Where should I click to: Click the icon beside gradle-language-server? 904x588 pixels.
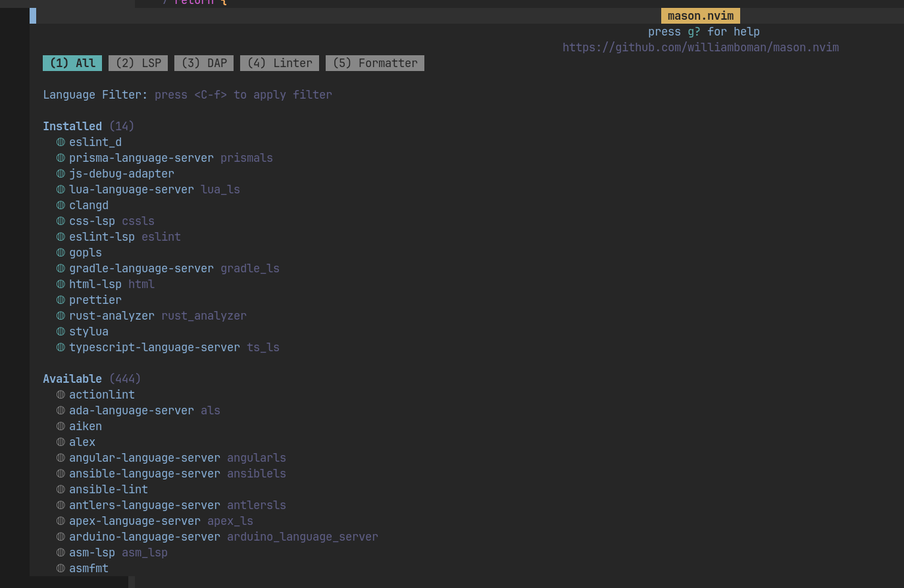click(x=61, y=268)
